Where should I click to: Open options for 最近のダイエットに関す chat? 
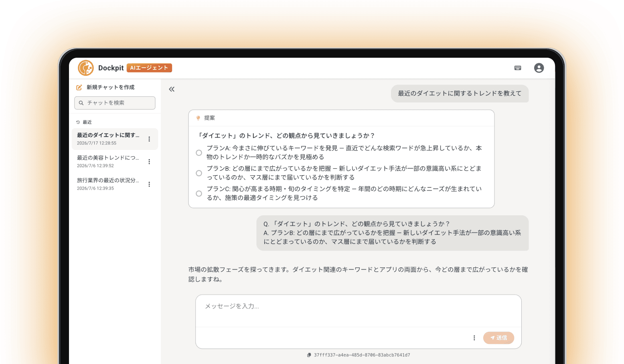coord(149,139)
